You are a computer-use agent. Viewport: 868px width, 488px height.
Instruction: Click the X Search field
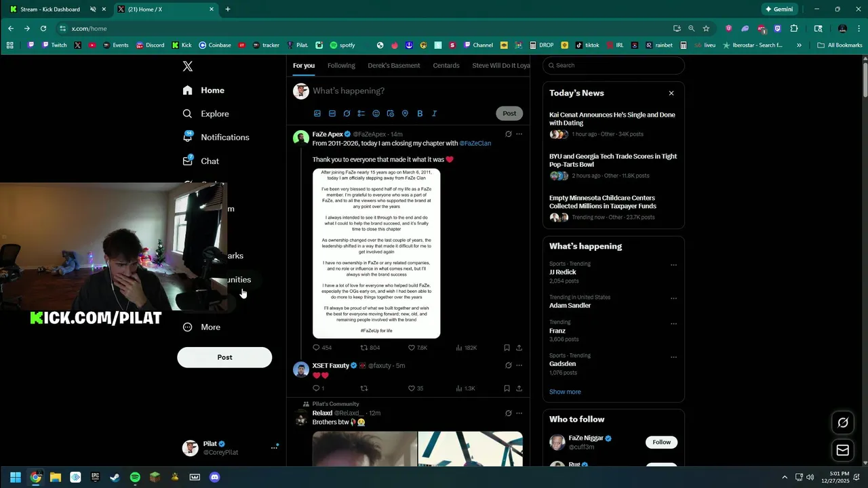coord(614,65)
